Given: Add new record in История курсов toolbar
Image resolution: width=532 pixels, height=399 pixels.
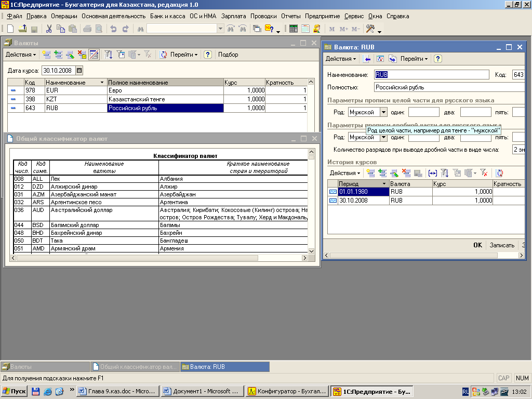Looking at the screenshot, I should (x=371, y=173).
